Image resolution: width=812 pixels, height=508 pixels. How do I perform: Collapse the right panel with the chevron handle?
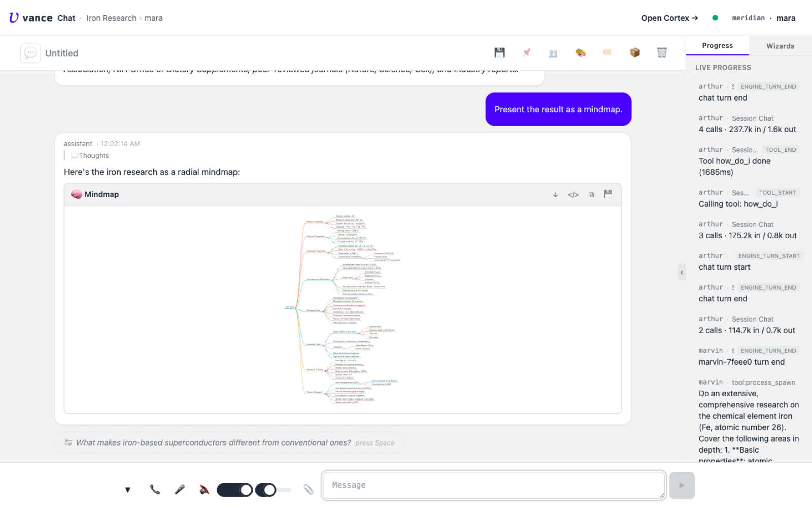(x=682, y=272)
